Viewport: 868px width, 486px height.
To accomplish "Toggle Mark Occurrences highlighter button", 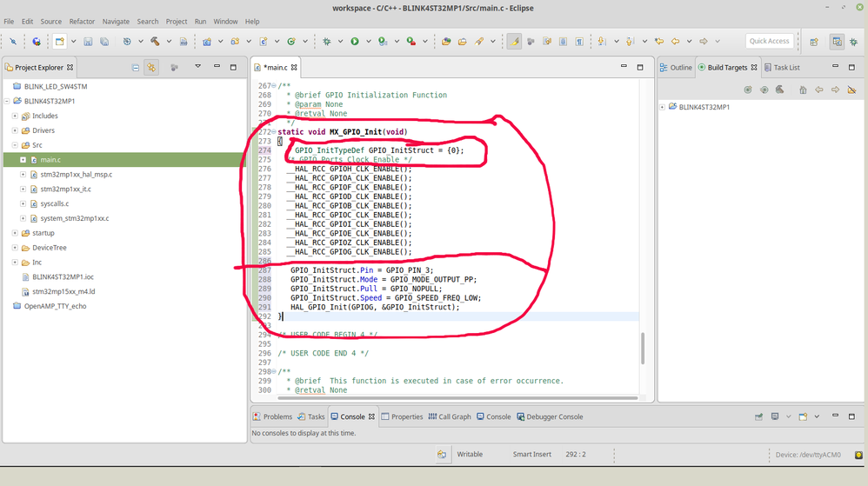I will coord(514,42).
